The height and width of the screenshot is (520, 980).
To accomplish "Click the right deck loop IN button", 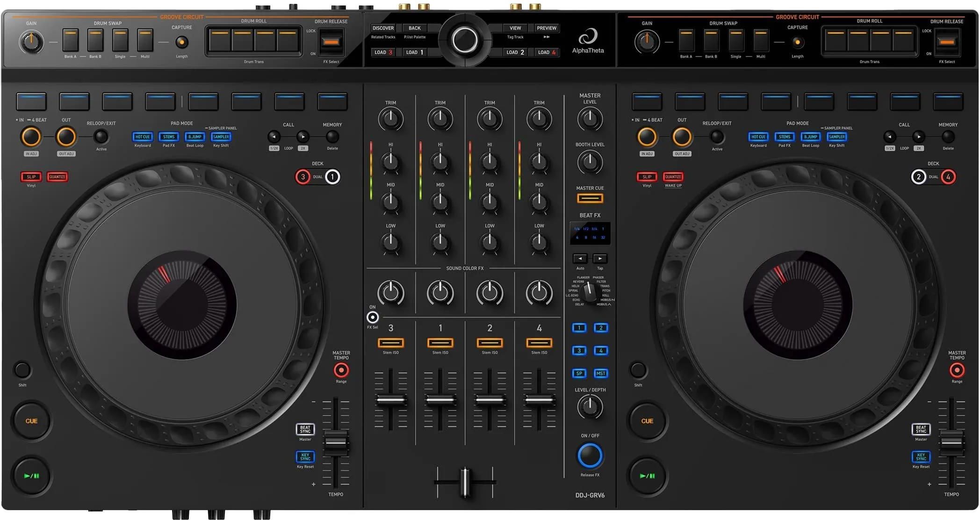I will (647, 137).
